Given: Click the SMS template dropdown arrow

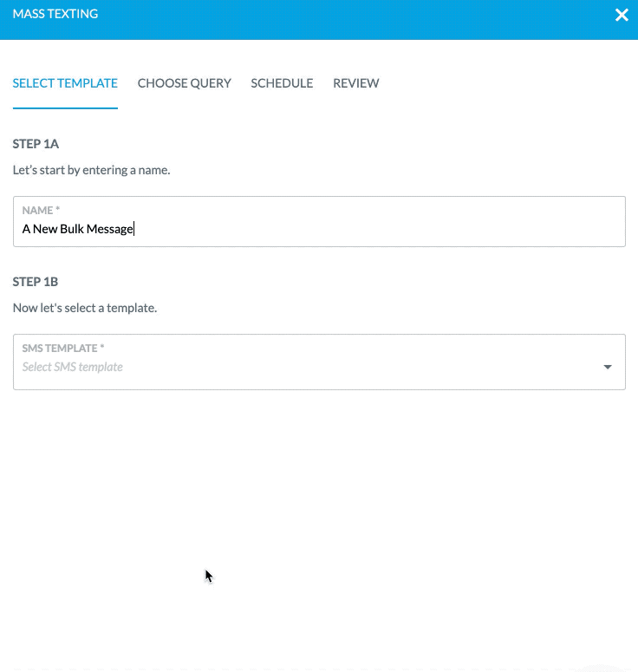Looking at the screenshot, I should (608, 367).
